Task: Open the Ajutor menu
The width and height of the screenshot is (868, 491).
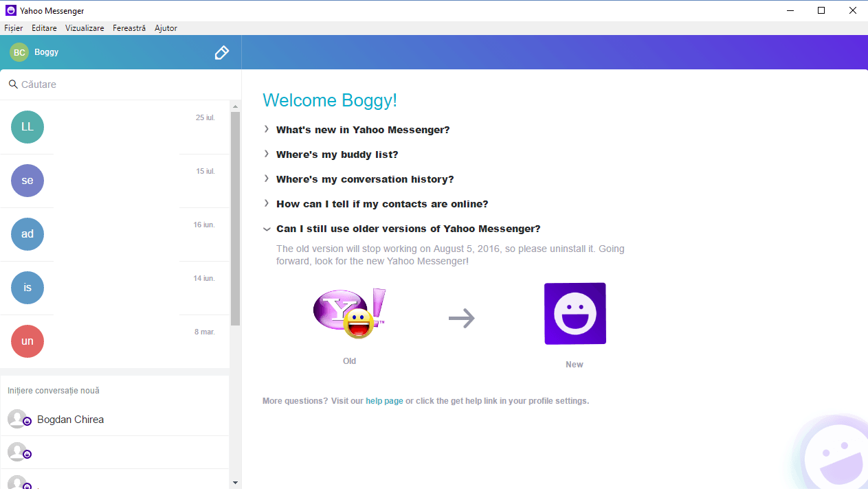Action: [166, 28]
